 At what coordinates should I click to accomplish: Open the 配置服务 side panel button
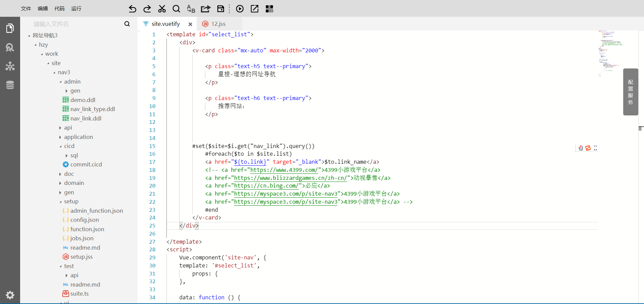coord(631,92)
